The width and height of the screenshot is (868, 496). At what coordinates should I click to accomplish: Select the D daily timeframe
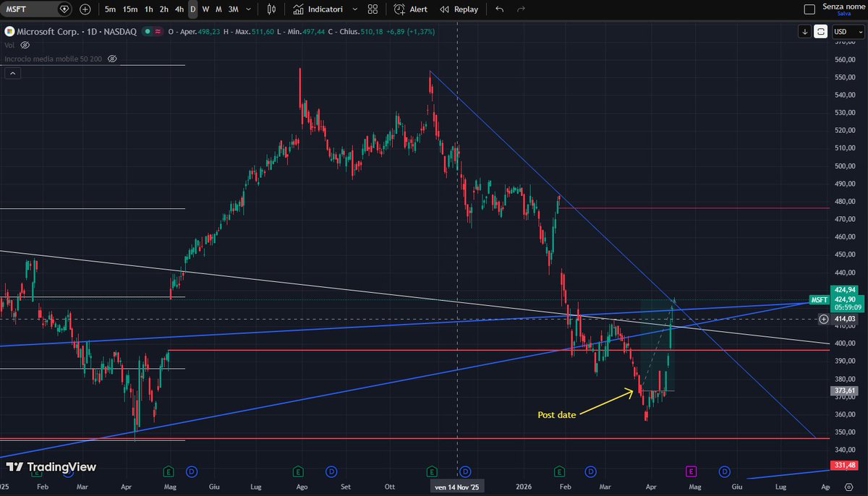coord(192,9)
